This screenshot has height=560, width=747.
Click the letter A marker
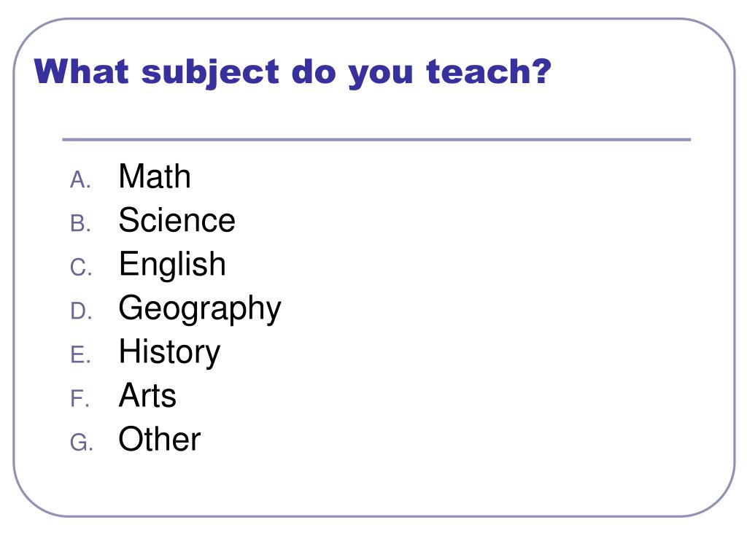tap(80, 180)
